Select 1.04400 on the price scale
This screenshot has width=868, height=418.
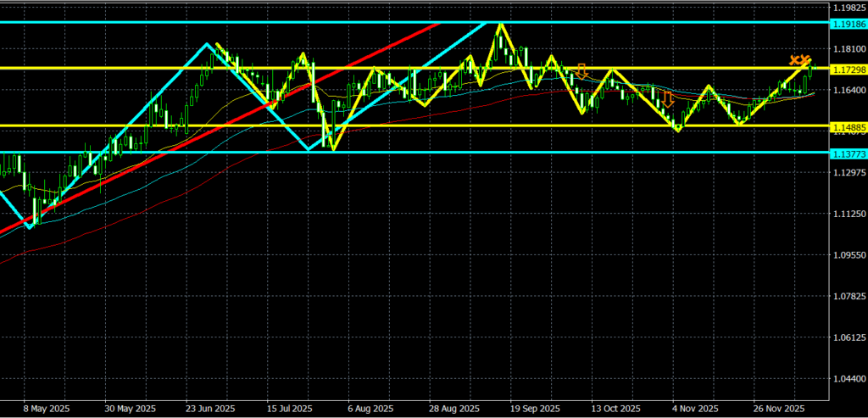coord(848,379)
